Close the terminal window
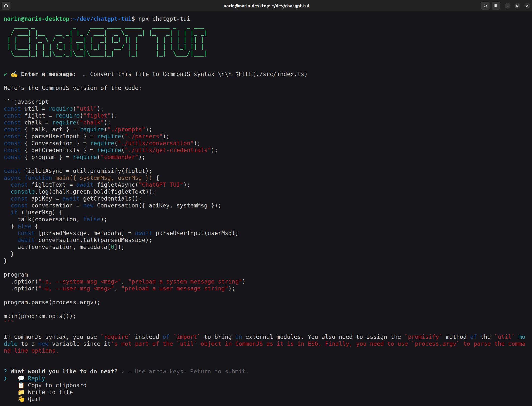The height and width of the screenshot is (406, 532). 527,6
